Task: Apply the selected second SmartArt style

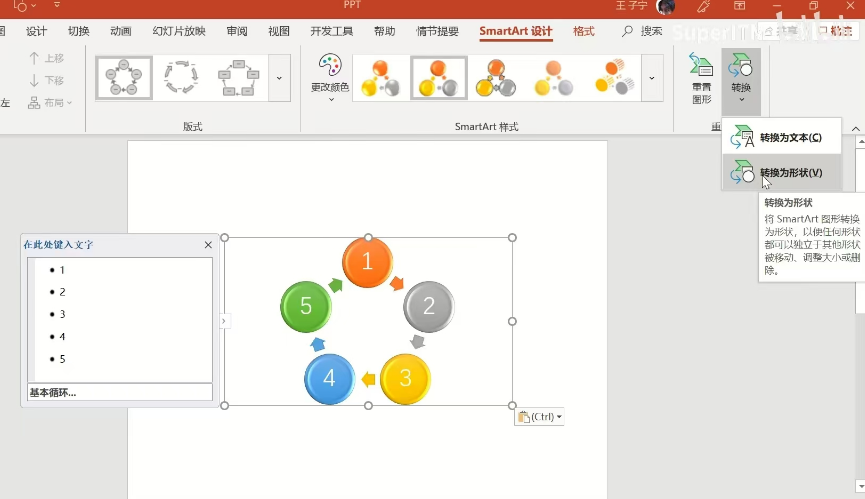Action: [439, 78]
